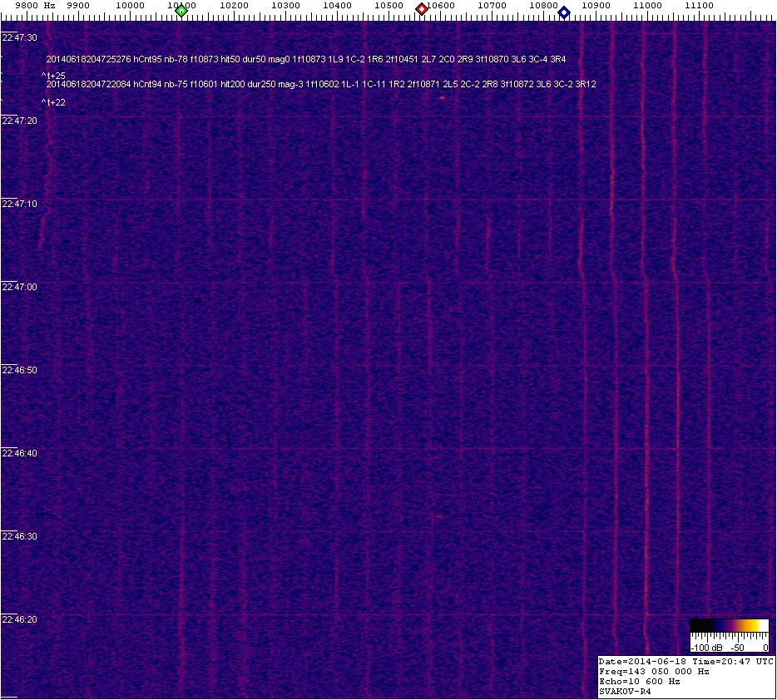Click the 10300 frequency axis label
The image size is (777, 700).
click(x=285, y=5)
